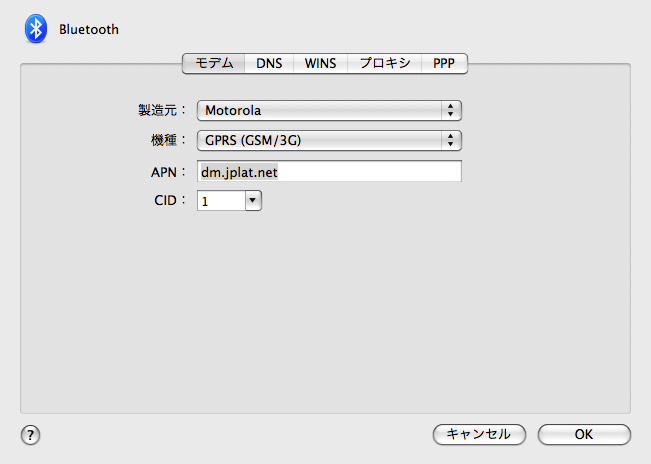Open the 製造元 Motorola dropdown

[x=329, y=110]
